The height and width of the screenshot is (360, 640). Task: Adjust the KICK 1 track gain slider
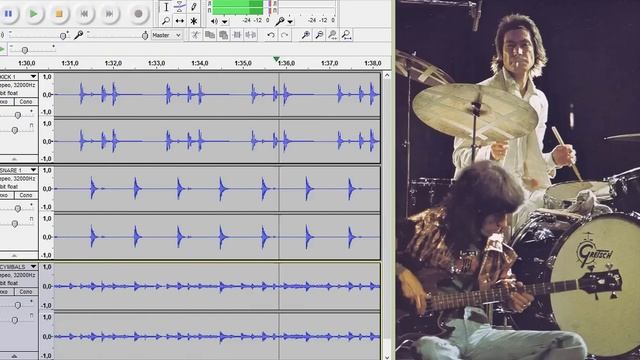[18, 115]
